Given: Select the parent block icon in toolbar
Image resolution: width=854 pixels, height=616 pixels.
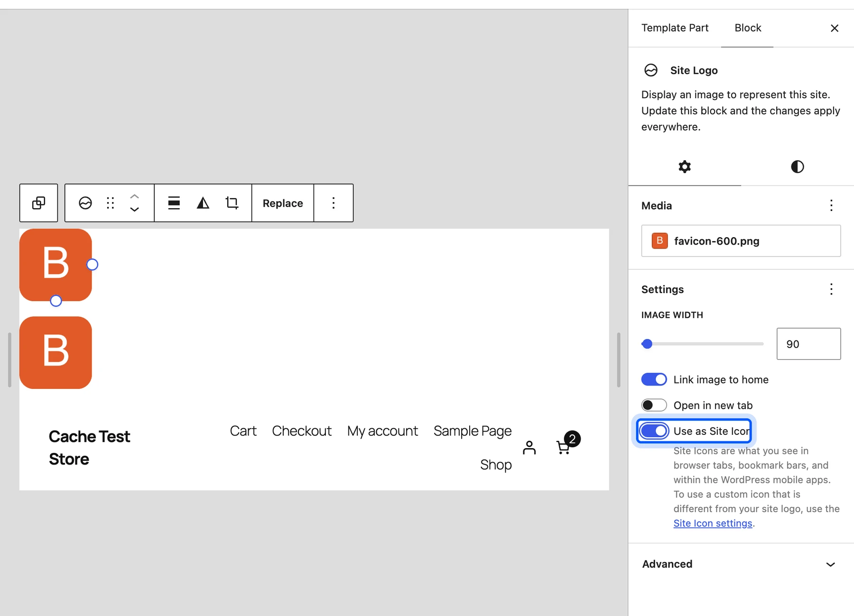Looking at the screenshot, I should (38, 203).
